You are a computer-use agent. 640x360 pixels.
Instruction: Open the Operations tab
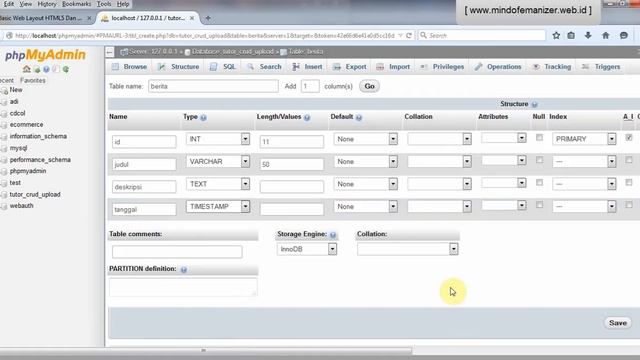coord(498,67)
